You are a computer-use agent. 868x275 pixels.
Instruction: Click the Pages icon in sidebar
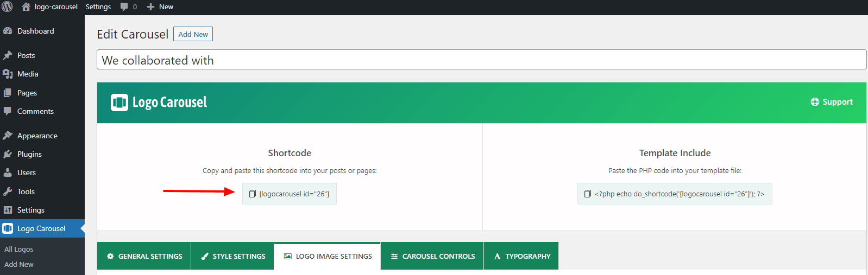8,93
